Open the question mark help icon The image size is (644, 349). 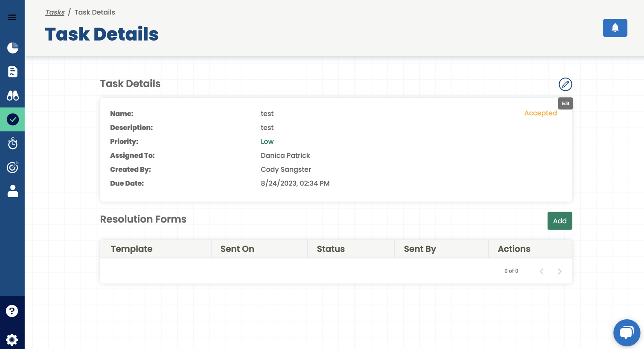click(12, 311)
